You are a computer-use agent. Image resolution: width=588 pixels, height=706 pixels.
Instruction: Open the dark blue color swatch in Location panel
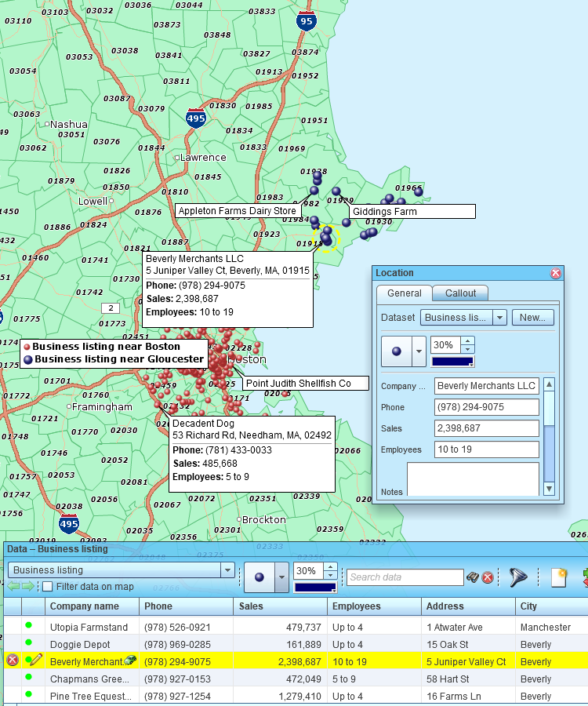(454, 362)
